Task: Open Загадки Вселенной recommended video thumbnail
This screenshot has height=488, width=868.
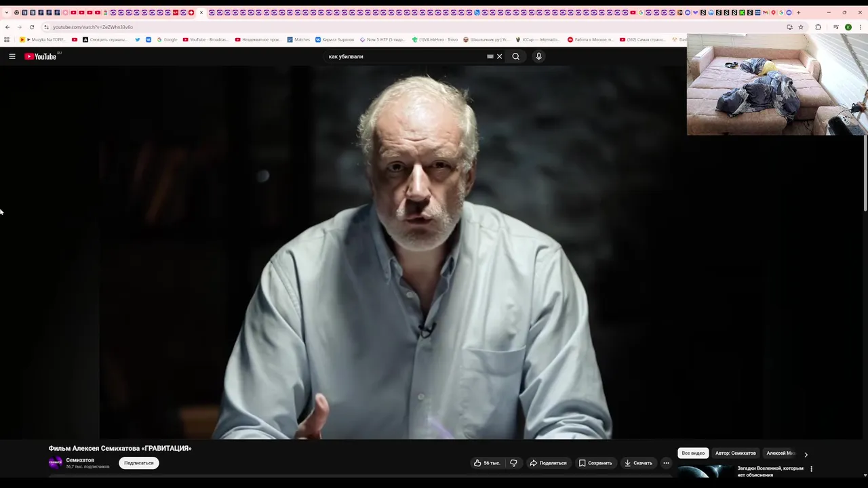Action: coord(705,472)
